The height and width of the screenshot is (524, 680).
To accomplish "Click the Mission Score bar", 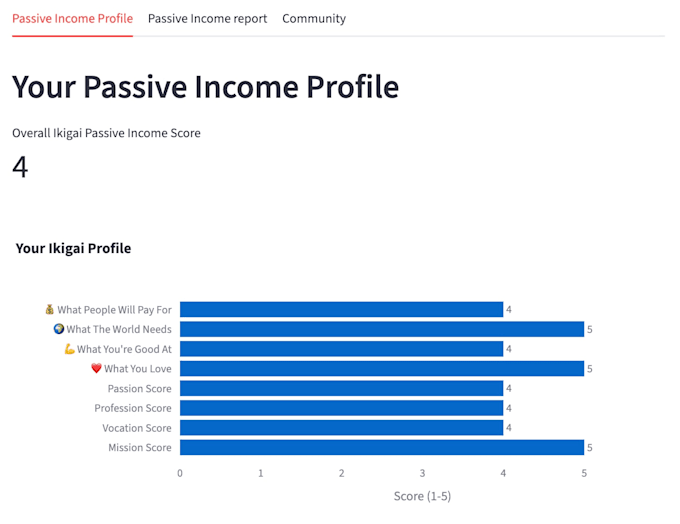I will pos(382,448).
